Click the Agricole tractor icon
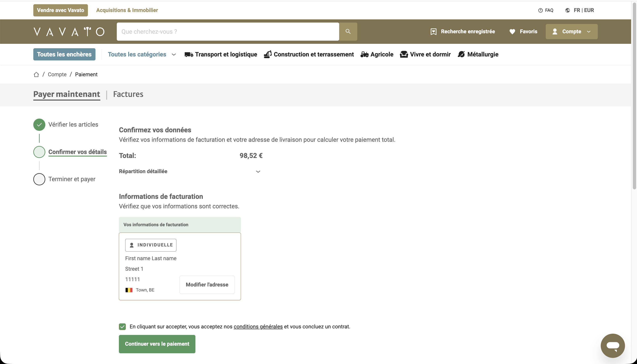 pos(364,55)
